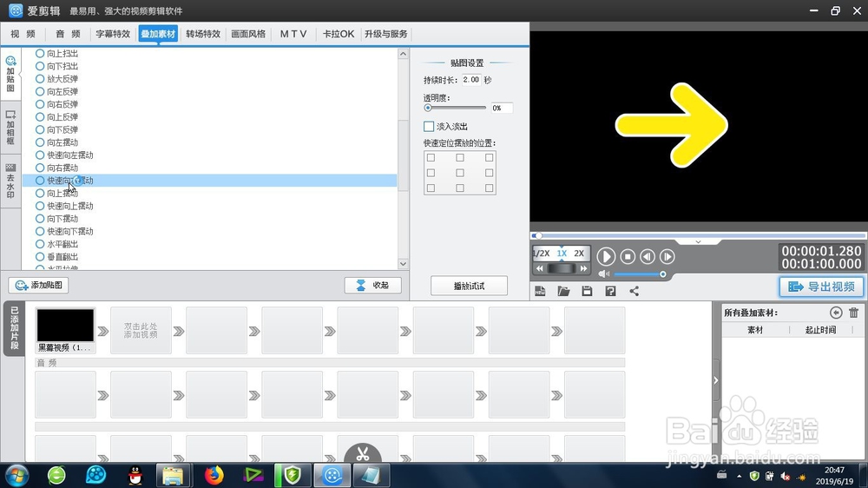
Task: Select the 向左反弹 effect
Action: tap(56, 91)
